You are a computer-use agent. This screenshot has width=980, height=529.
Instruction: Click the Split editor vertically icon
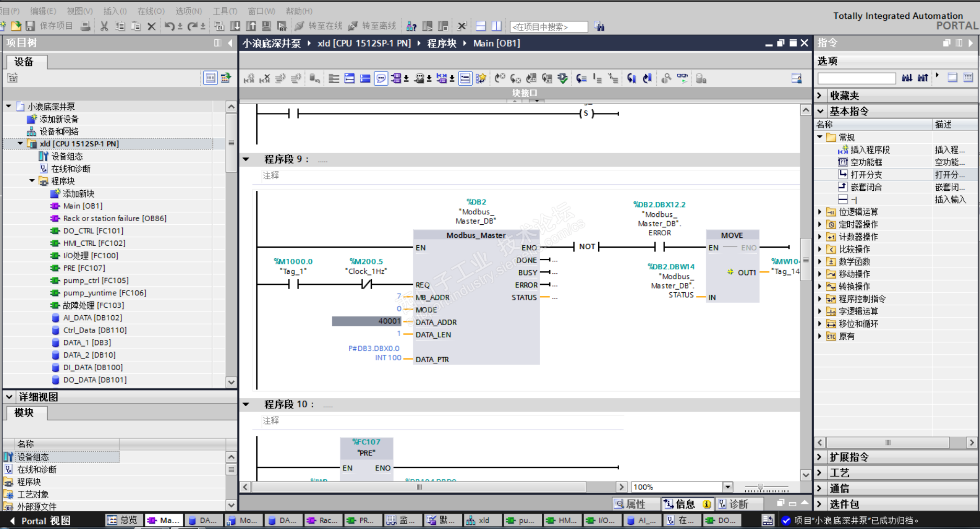(496, 26)
